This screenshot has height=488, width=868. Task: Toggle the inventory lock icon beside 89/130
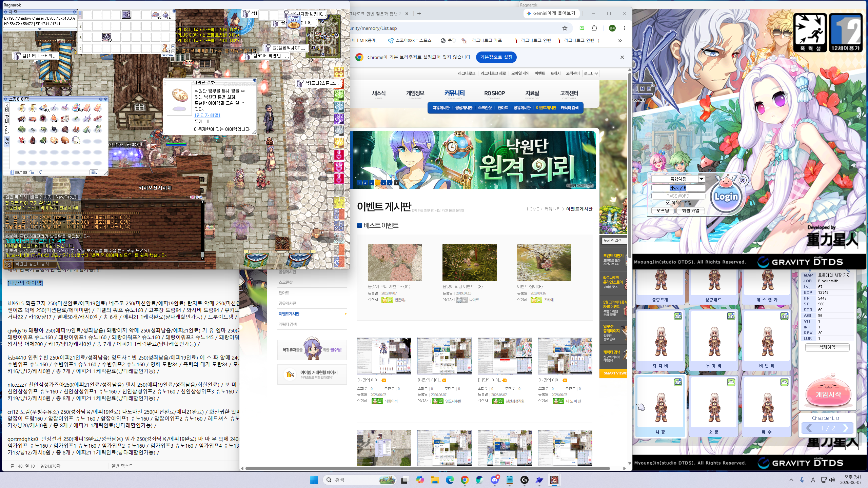coord(32,172)
